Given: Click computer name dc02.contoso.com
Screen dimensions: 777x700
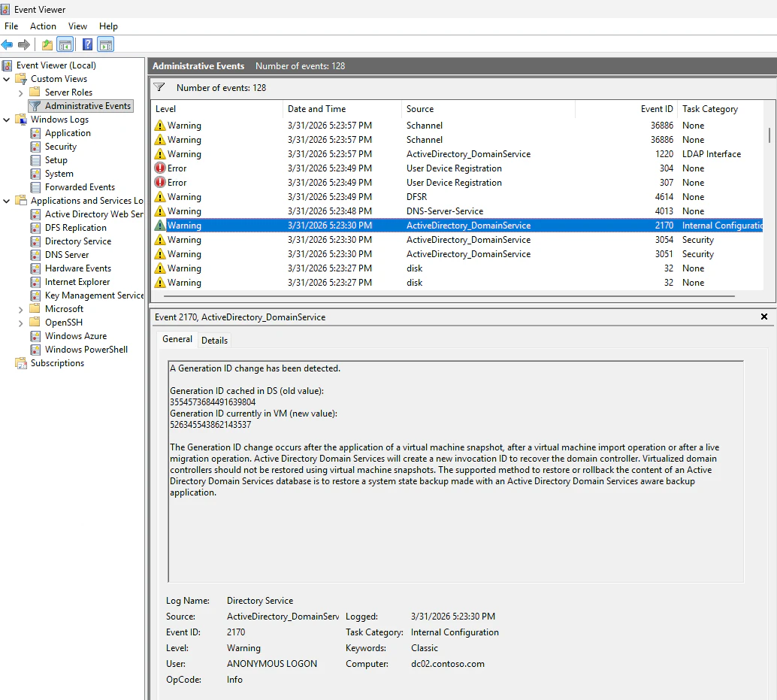Looking at the screenshot, I should coord(447,664).
